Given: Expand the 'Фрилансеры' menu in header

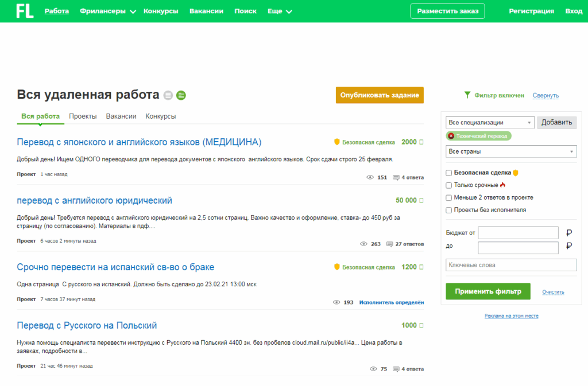Looking at the screenshot, I should (x=107, y=11).
